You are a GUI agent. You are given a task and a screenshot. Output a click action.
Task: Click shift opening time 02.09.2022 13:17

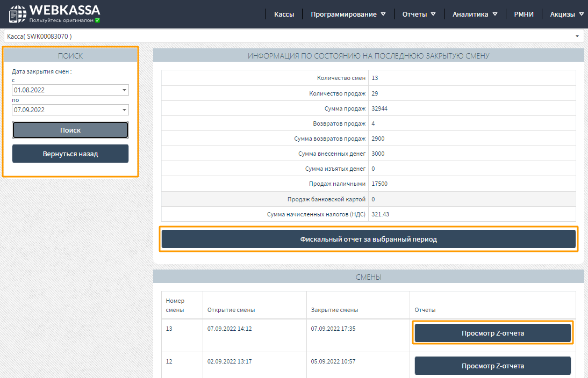pos(230,361)
